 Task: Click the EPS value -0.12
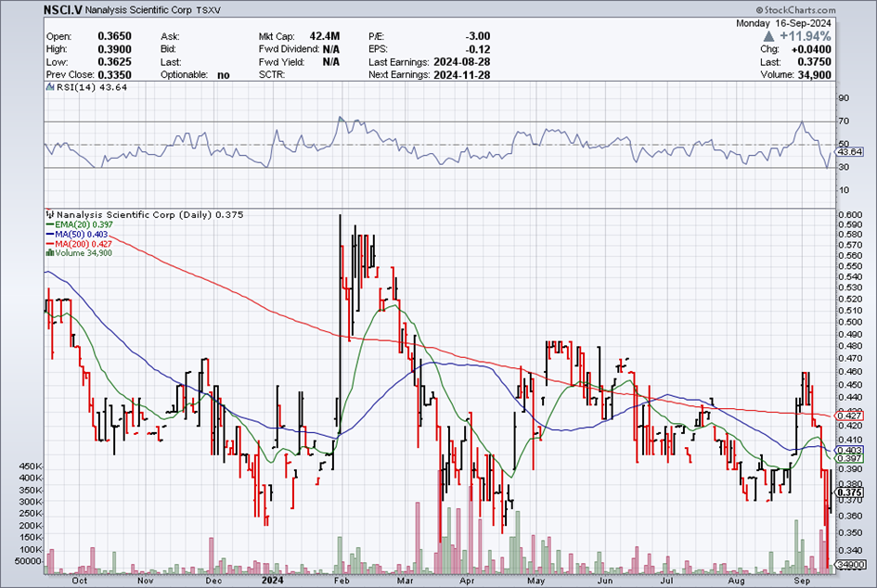478,49
